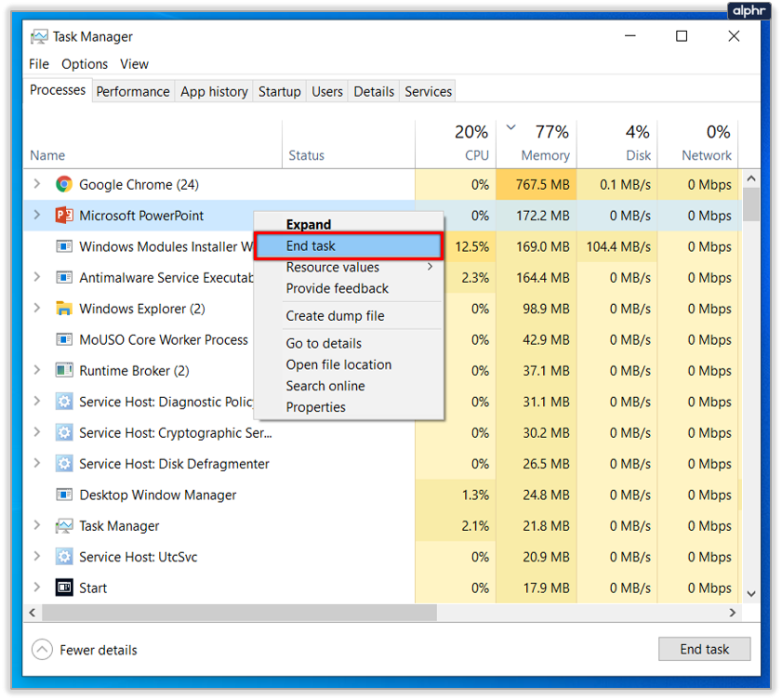Choose End task in context menu

point(349,245)
